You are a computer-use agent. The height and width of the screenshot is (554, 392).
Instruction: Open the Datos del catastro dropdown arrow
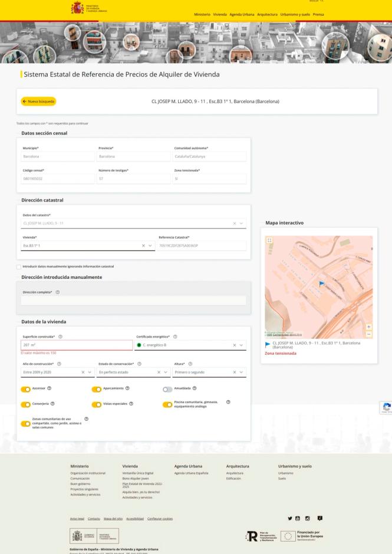tap(242, 223)
